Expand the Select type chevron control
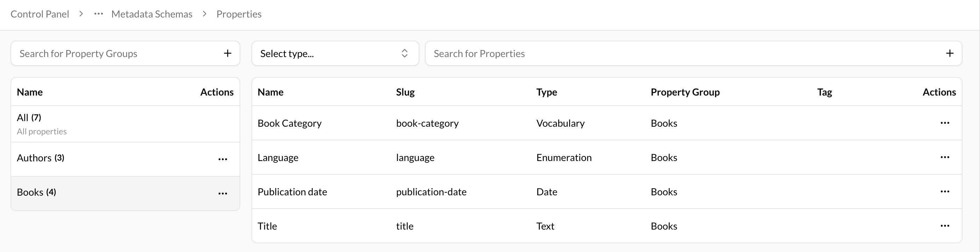The height and width of the screenshot is (252, 980). click(404, 53)
